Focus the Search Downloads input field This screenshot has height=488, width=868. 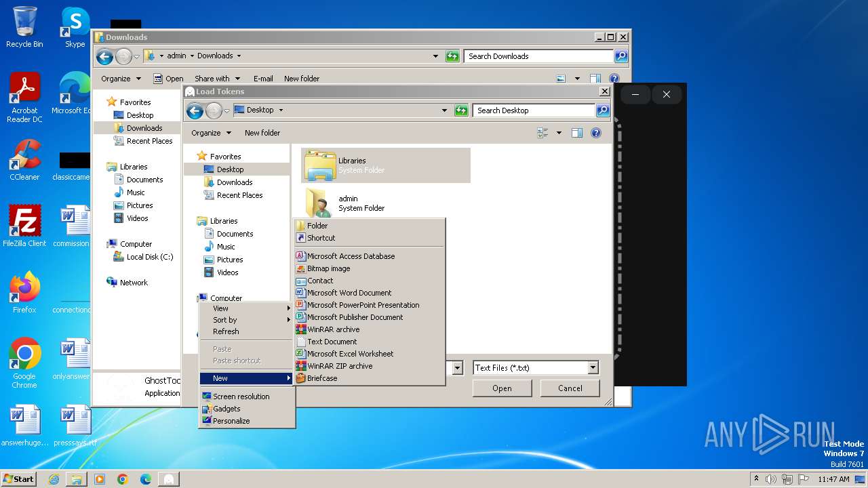[538, 56]
